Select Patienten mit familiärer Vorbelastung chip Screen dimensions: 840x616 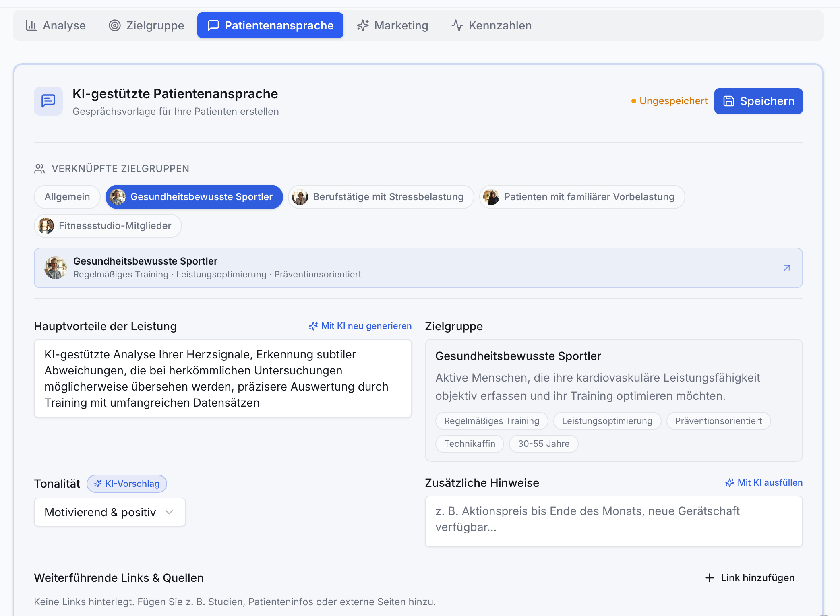[x=582, y=197]
